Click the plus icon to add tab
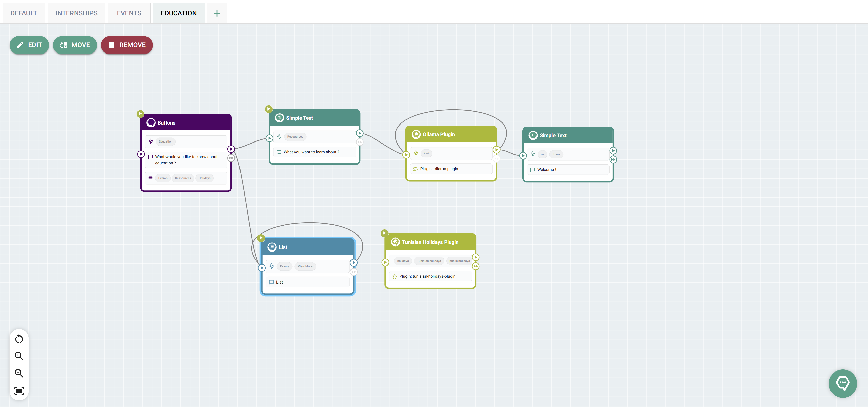The height and width of the screenshot is (407, 868). tap(217, 13)
